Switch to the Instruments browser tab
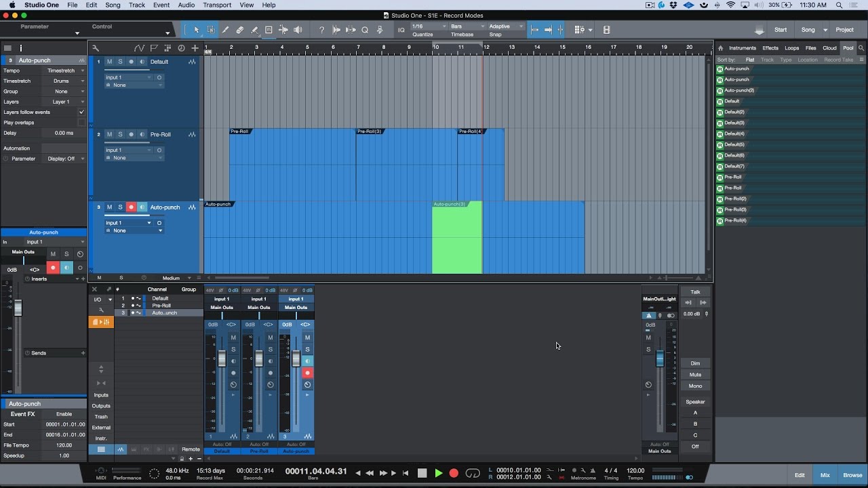The width and height of the screenshot is (868, 488). pos(743,48)
